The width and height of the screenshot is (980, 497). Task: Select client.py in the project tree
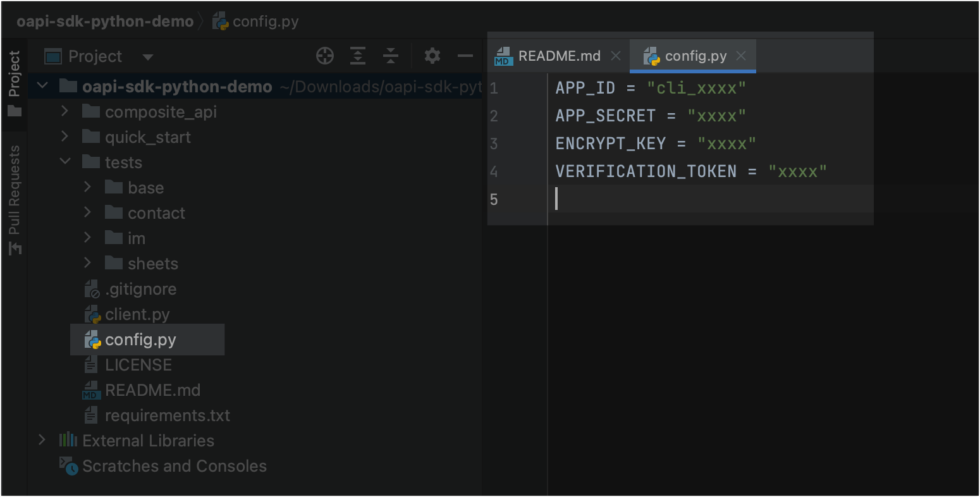coord(137,314)
